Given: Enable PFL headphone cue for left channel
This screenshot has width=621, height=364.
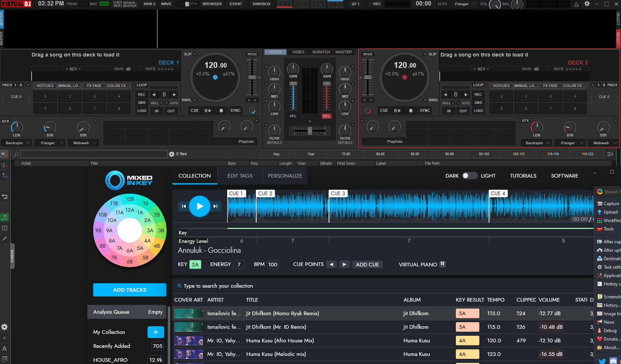Looking at the screenshot, I should [293, 116].
